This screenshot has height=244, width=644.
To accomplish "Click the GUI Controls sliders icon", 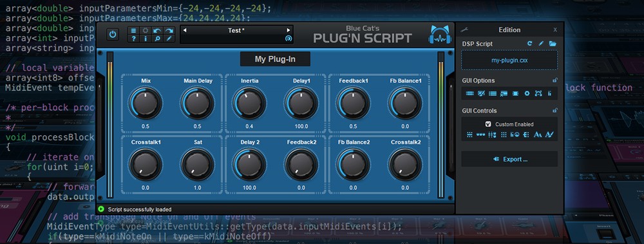I will (x=492, y=135).
